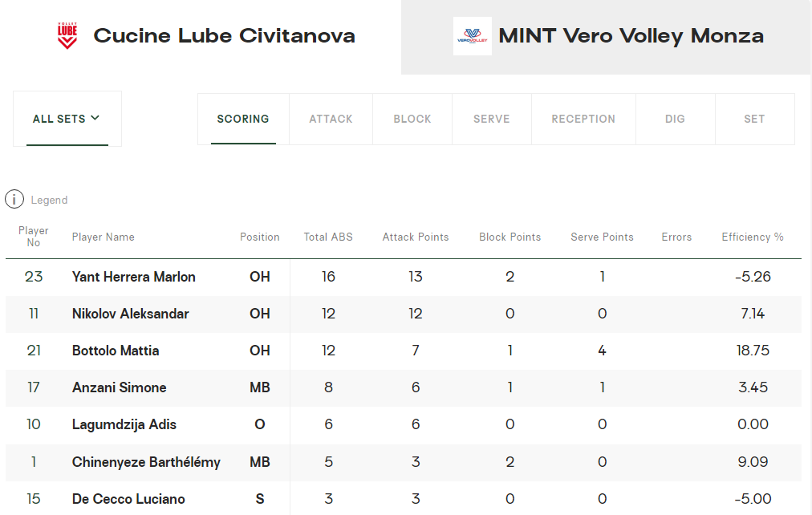The height and width of the screenshot is (515, 812).
Task: Switch to the ATTACK tab
Action: (331, 119)
